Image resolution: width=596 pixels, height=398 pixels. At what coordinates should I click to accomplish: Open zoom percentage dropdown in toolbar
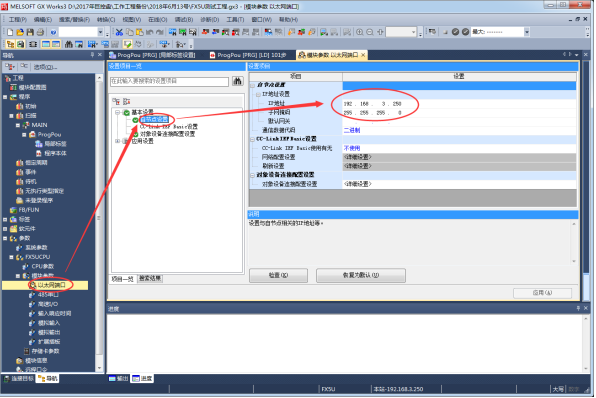tap(414, 32)
